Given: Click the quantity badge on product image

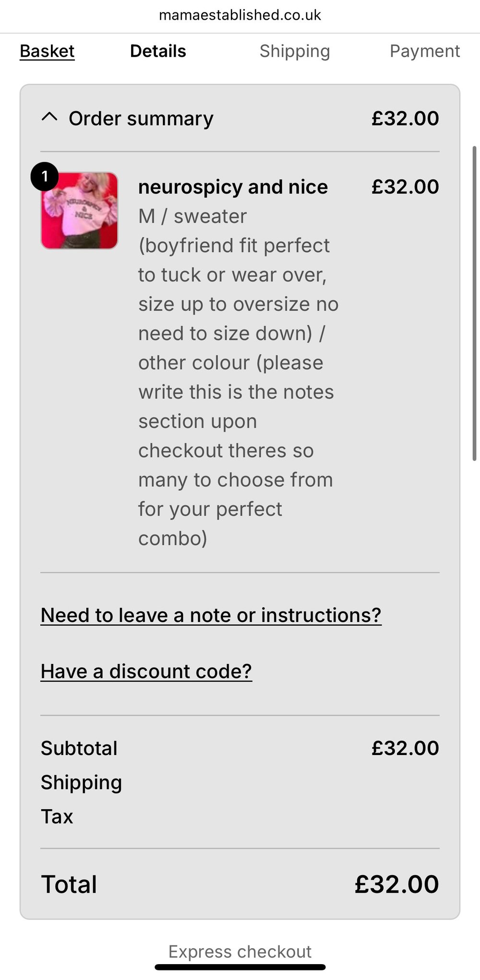Looking at the screenshot, I should point(45,177).
